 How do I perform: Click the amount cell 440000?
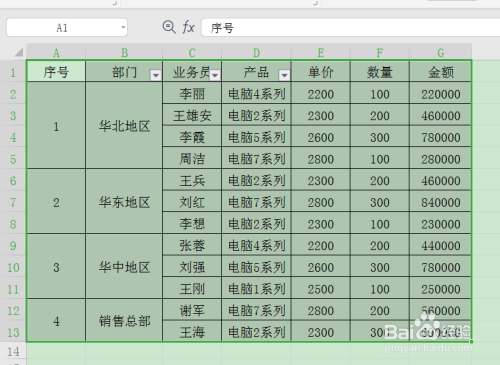coord(440,245)
